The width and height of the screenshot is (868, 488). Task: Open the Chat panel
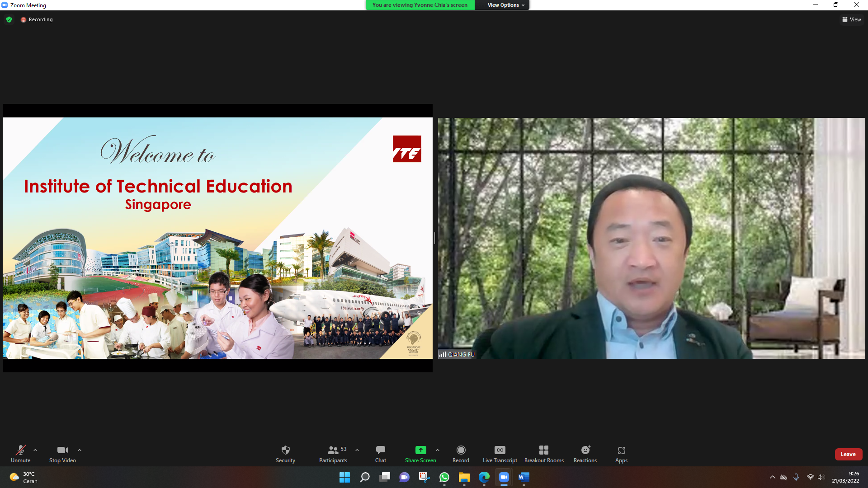click(x=380, y=450)
